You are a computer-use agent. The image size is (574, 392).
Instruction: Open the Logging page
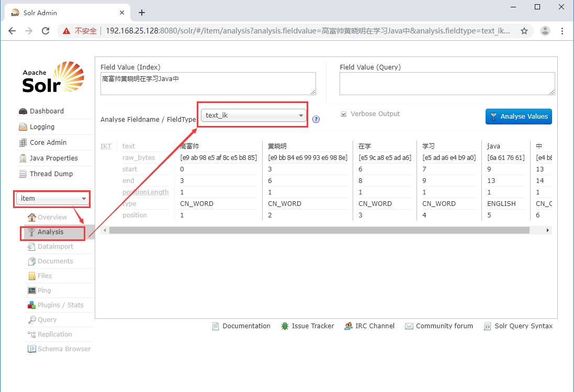coord(42,127)
